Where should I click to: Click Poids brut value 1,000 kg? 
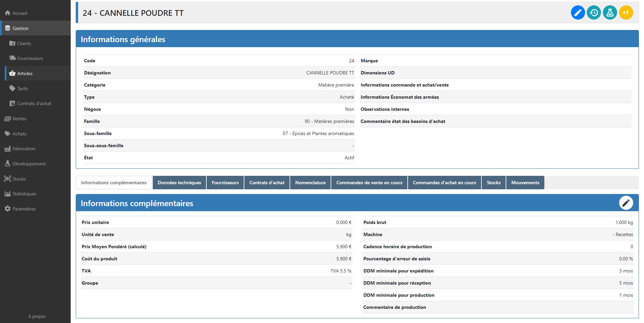point(624,222)
